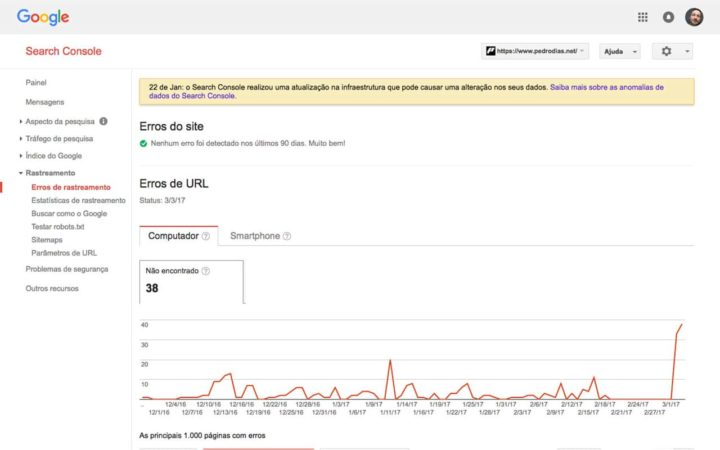
Task: Go to Painel in sidebar
Action: pos(36,83)
